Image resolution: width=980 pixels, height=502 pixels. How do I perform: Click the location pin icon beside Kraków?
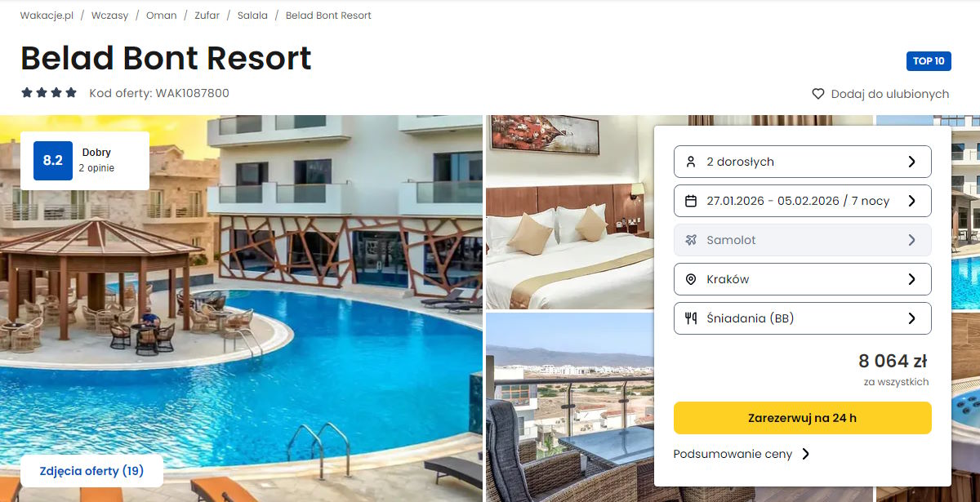(x=691, y=279)
